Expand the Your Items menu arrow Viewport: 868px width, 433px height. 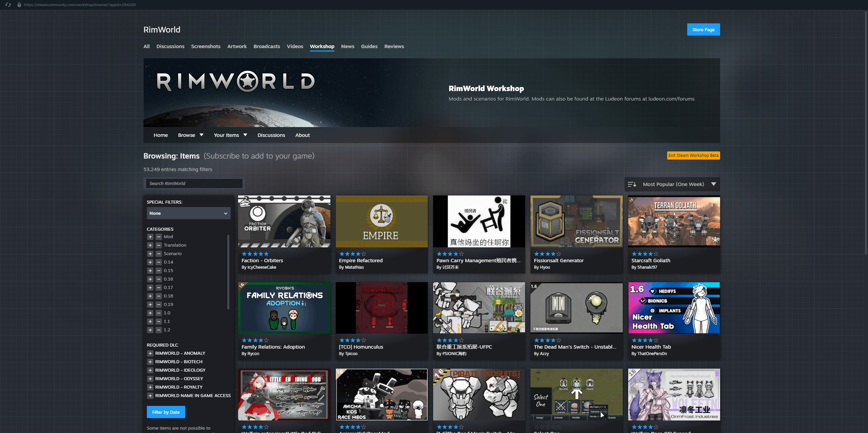245,135
